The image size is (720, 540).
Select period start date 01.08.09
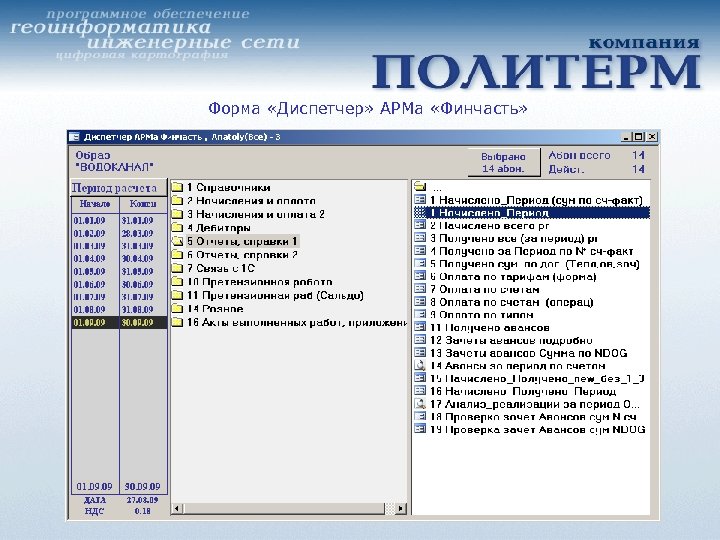pos(90,309)
